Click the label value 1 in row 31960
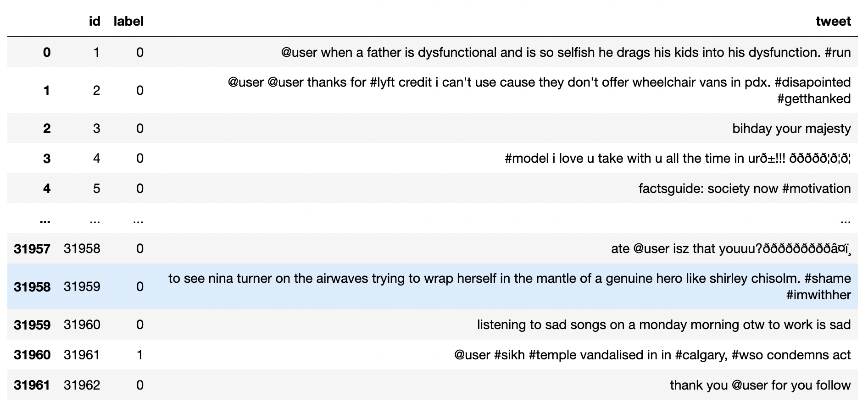 (140, 355)
